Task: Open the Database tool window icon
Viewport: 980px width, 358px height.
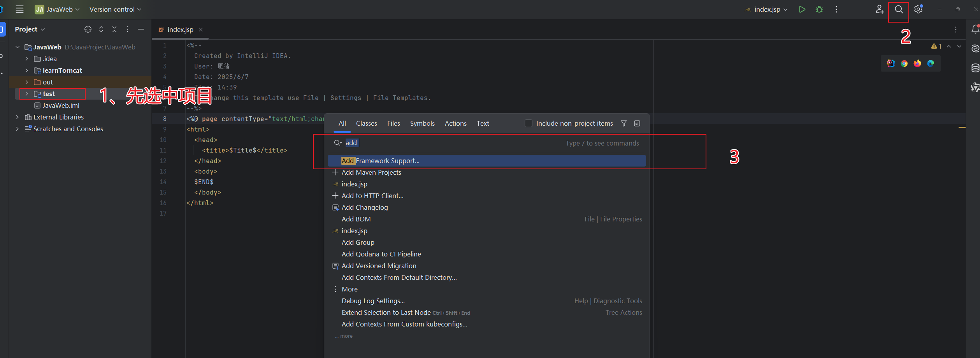Action: pyautogui.click(x=975, y=68)
